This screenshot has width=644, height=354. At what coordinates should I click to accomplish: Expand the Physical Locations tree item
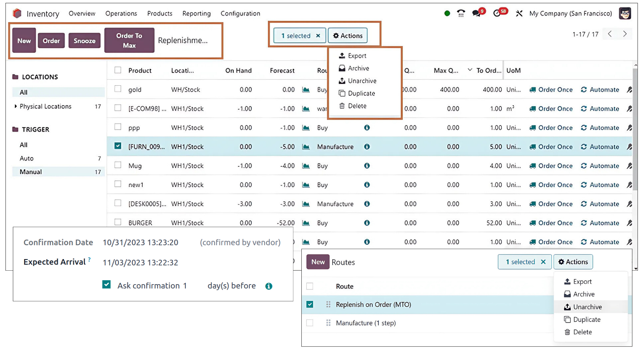[15, 106]
